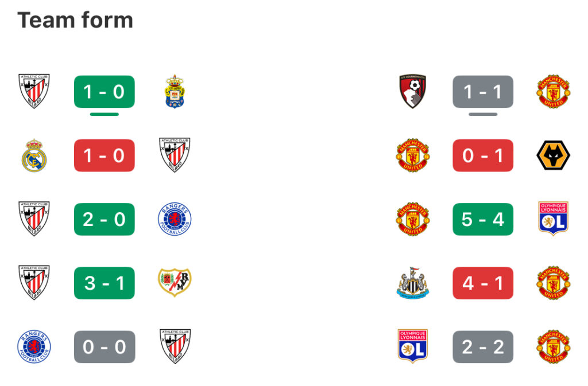Open the red 4 - 1 Newcastle loss
This screenshot has width=588, height=386.
point(483,283)
